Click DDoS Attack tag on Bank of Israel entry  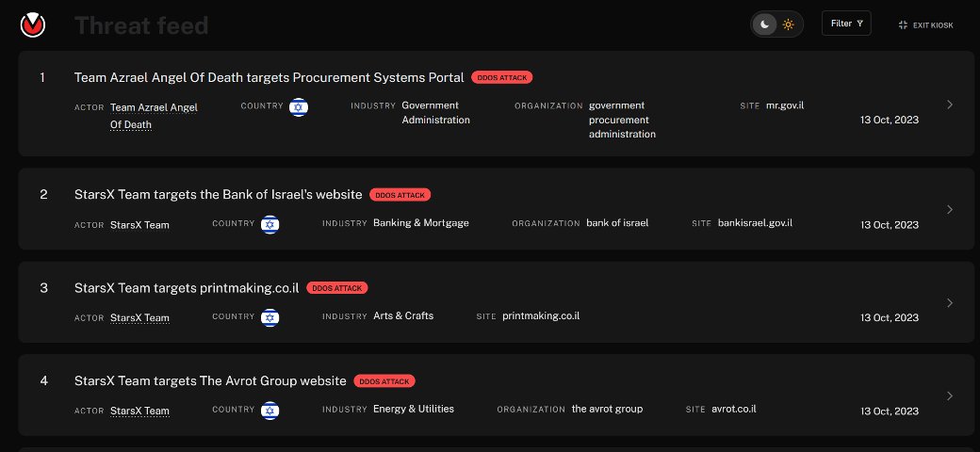coord(400,195)
